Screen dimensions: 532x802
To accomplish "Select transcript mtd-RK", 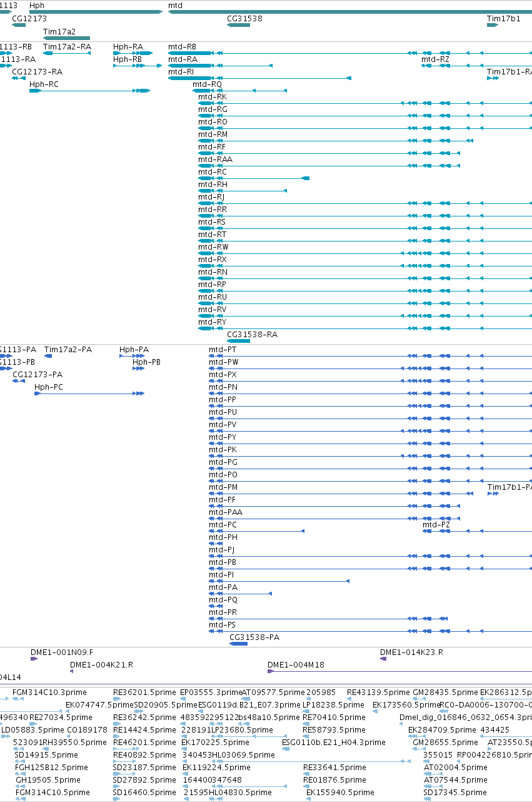I will [x=213, y=97].
